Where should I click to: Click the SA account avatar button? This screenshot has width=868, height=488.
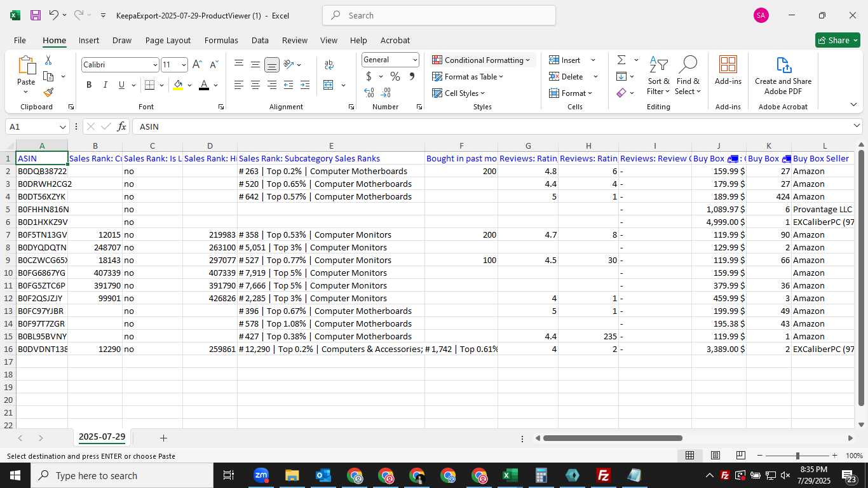tap(761, 15)
